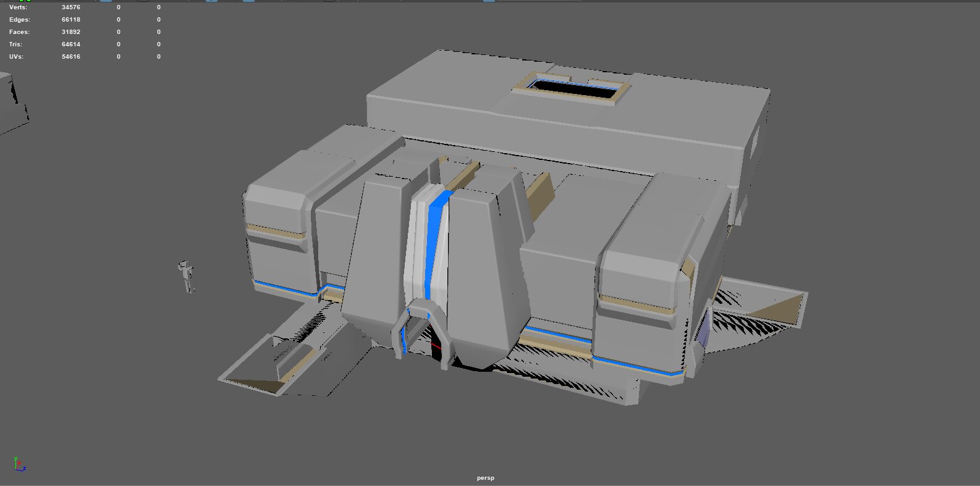Viewport: 980px width, 486px height.
Task: Click the face count value 31892
Action: coord(71,32)
